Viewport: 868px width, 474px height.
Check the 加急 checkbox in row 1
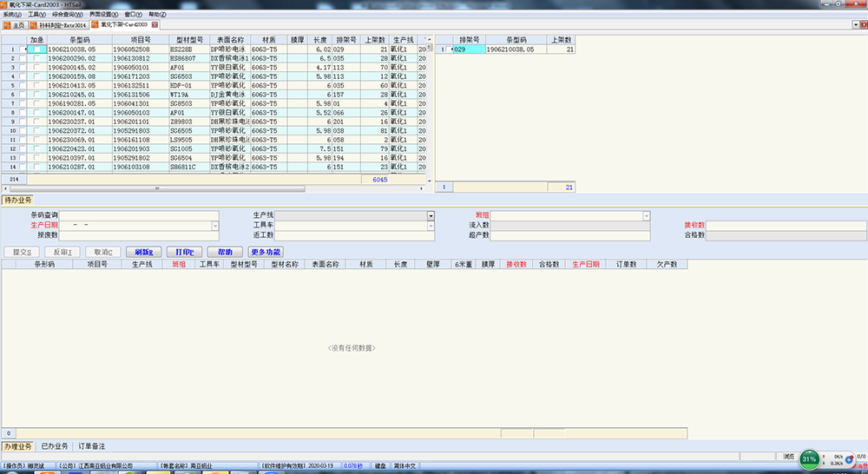point(36,49)
